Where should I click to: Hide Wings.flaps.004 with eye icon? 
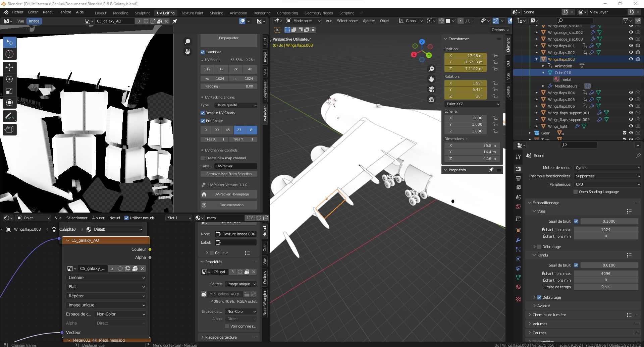[631, 93]
